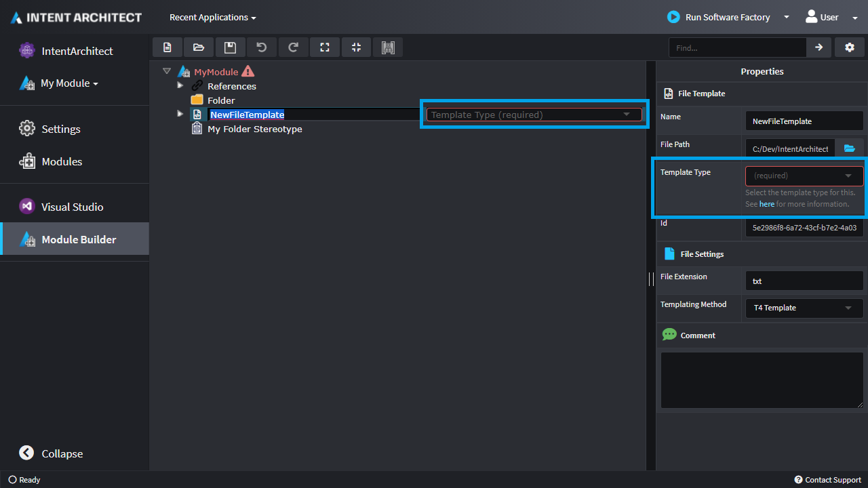Click the Id field
868x488 pixels.
click(x=804, y=227)
